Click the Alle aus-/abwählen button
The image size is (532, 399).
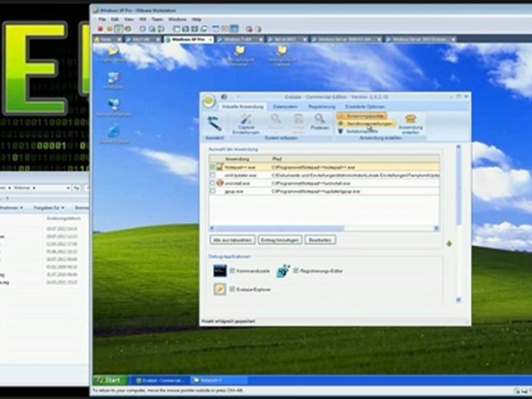[x=232, y=240]
